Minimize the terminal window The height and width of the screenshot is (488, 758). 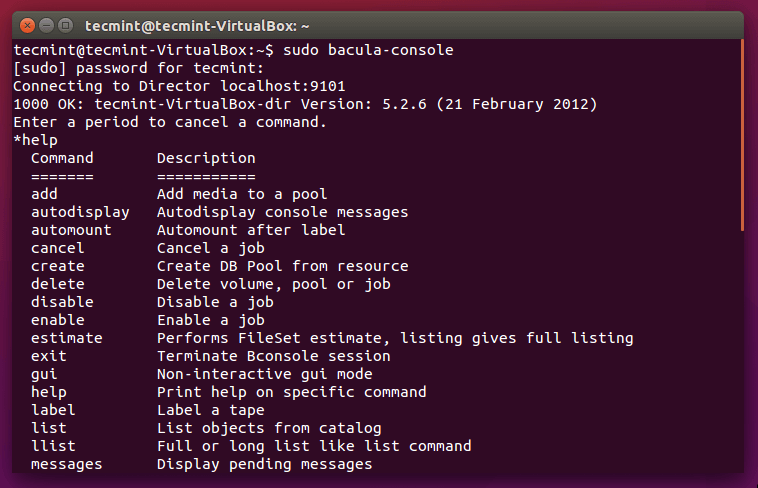[47, 24]
